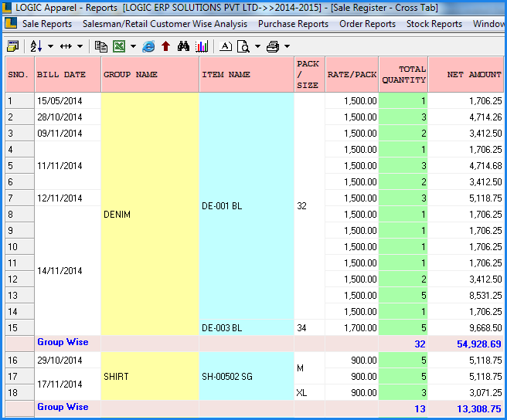
Task: Show the bar chart graph icon
Action: (x=202, y=46)
